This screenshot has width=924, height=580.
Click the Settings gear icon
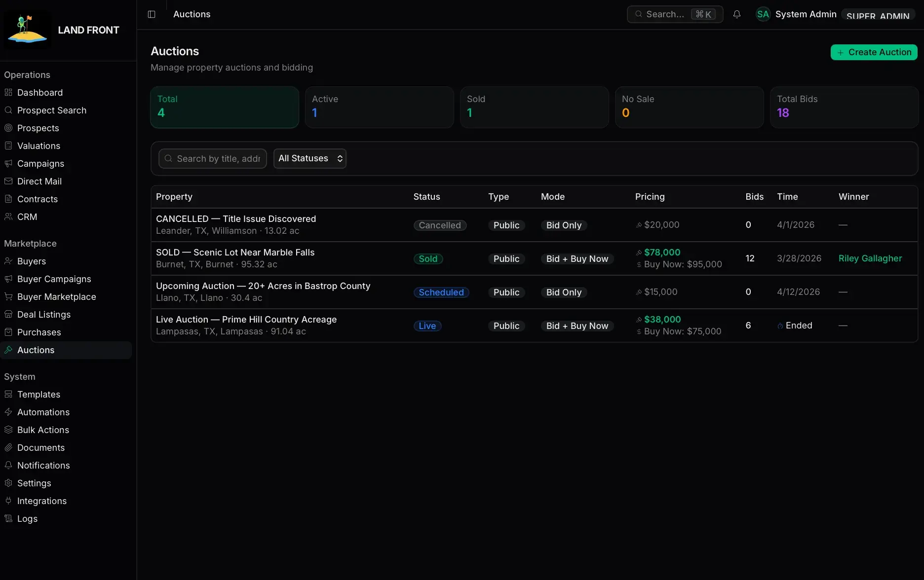point(8,483)
